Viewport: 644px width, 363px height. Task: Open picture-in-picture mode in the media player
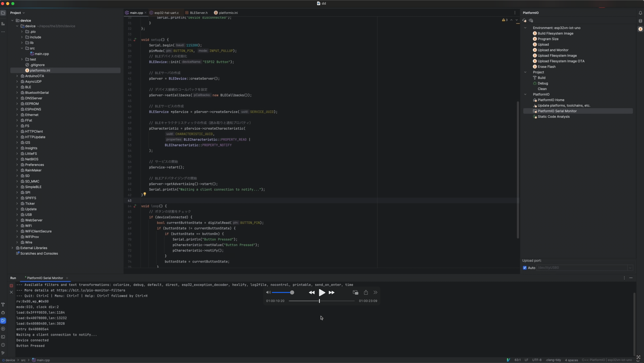pos(355,292)
